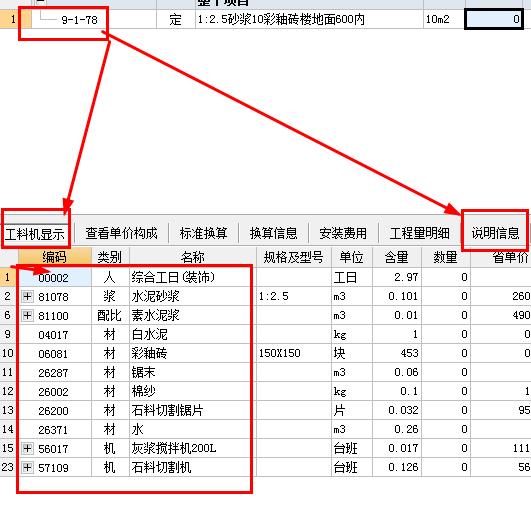531x511 pixels.
Task: Switch to the 工程量明细 tab
Action: point(419,233)
